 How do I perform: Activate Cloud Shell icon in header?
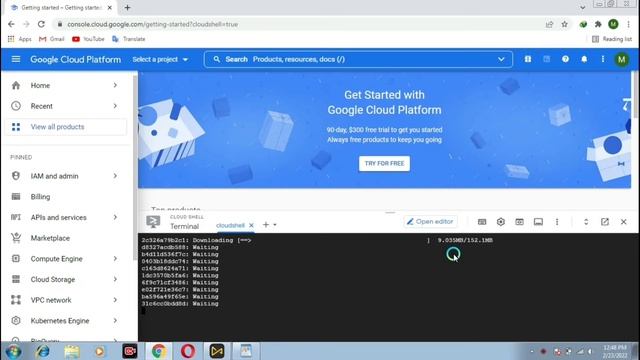[547, 60]
